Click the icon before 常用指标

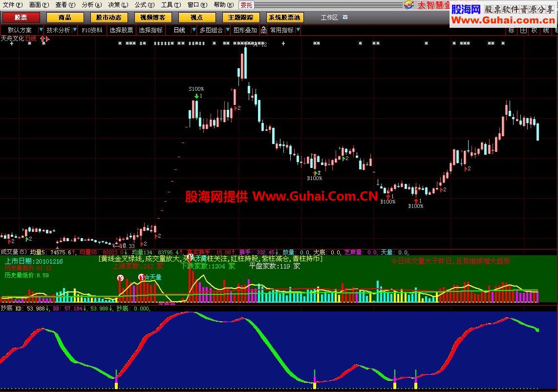pos(263,30)
